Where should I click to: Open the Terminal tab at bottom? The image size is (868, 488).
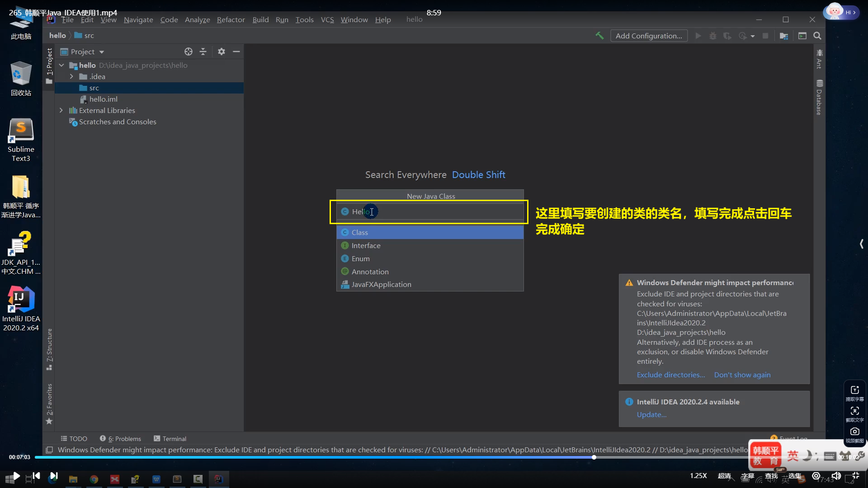170,438
